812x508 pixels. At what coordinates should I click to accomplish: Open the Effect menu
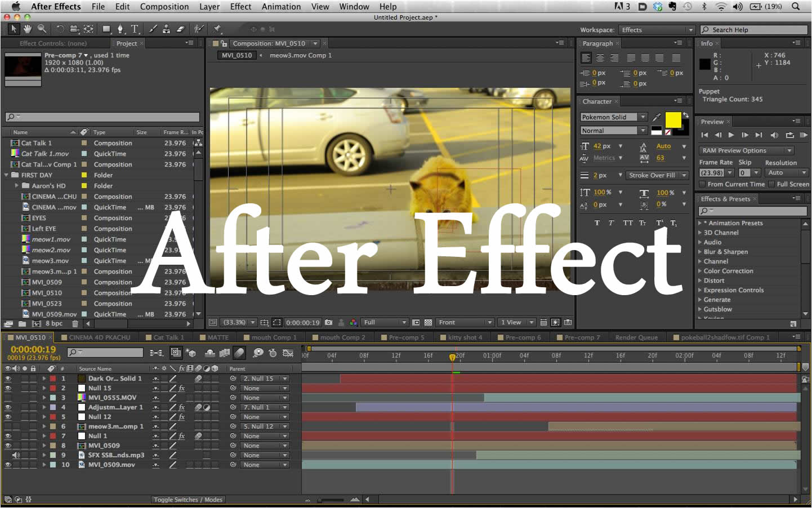[240, 7]
